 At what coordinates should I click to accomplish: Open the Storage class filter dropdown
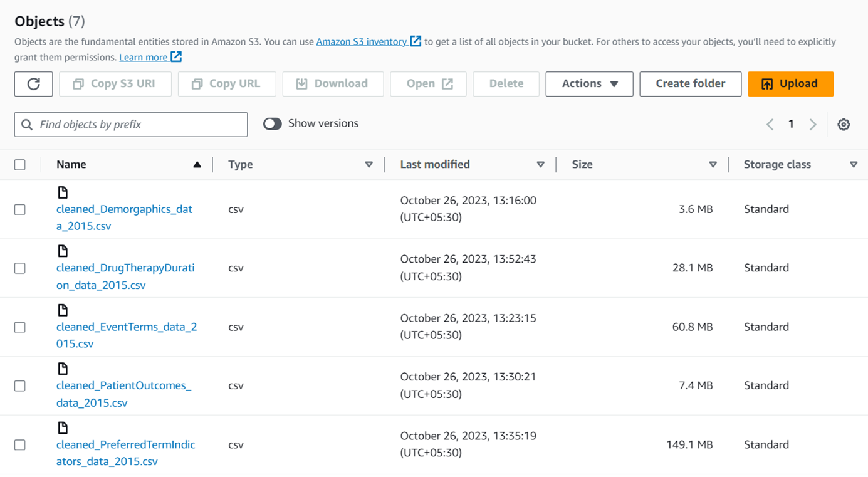click(x=854, y=164)
